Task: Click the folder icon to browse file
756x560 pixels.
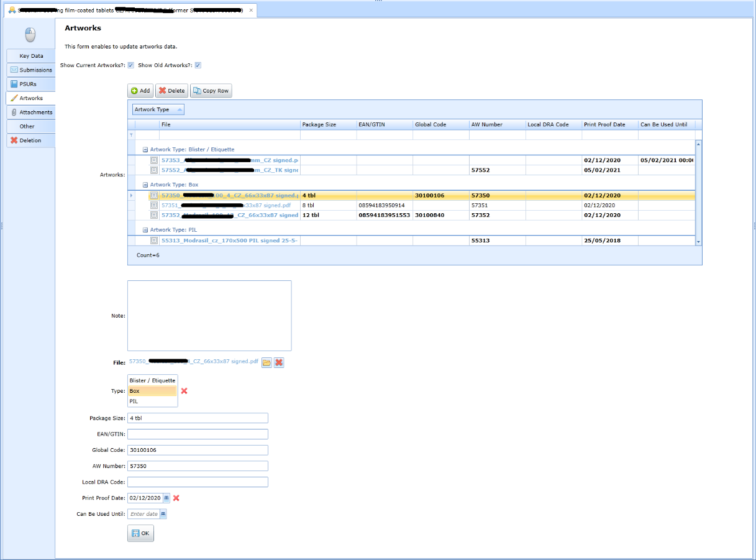Action: pyautogui.click(x=266, y=362)
